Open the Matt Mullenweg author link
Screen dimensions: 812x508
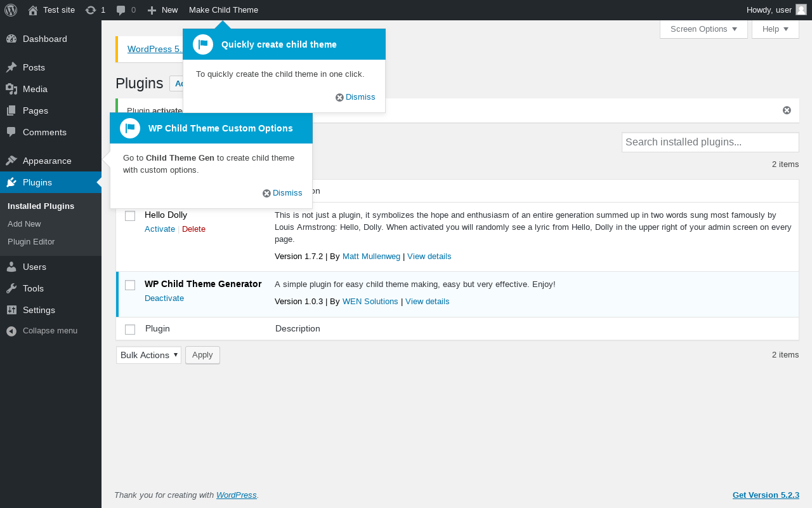tap(371, 257)
